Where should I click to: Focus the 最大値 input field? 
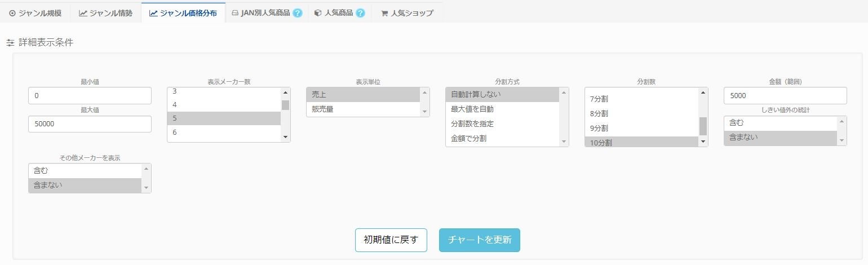[x=90, y=124]
